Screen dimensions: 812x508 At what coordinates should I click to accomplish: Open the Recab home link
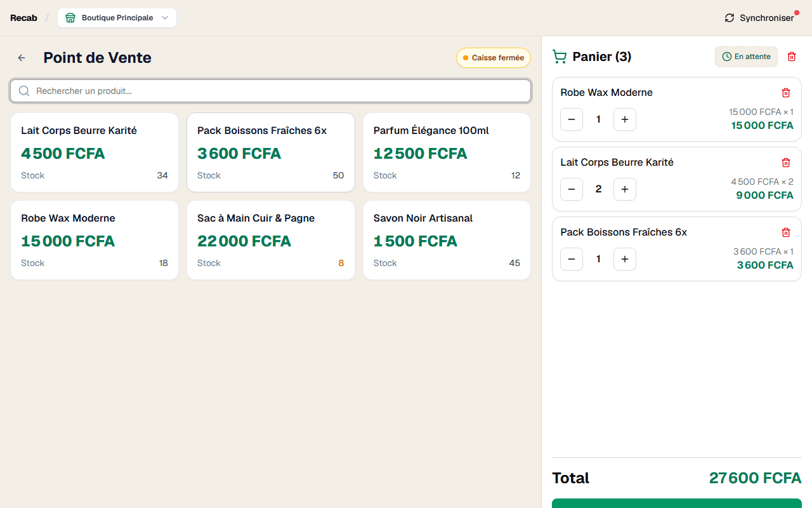[23, 18]
